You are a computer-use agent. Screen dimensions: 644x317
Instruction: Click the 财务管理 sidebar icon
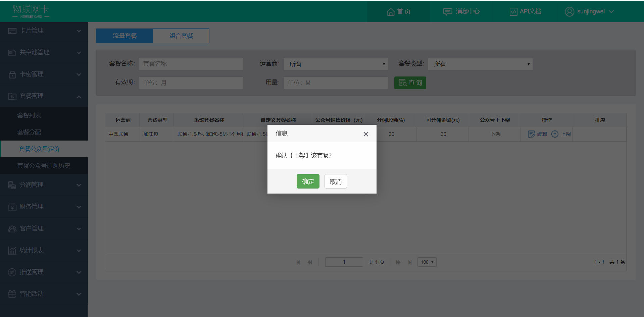(x=12, y=207)
